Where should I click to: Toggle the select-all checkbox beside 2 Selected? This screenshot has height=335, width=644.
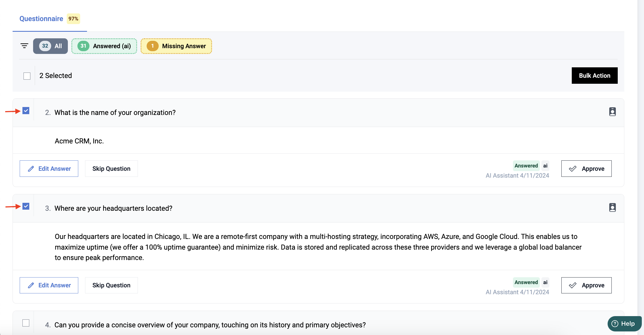[x=27, y=76]
